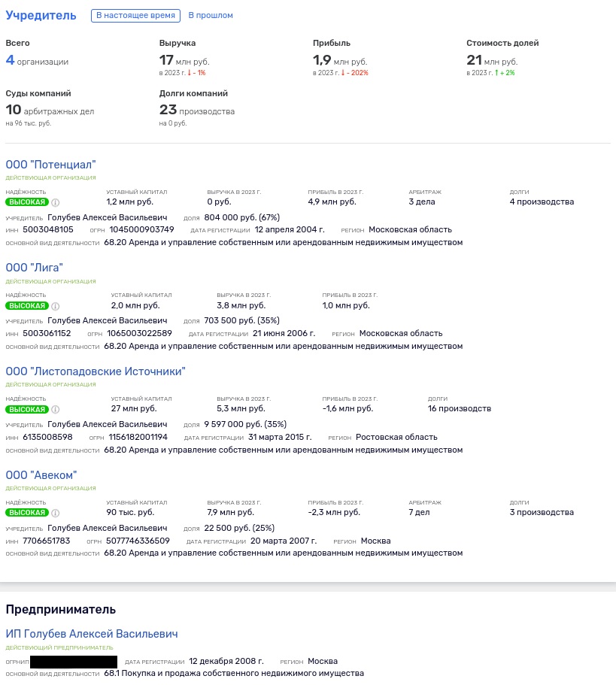The height and width of the screenshot is (685, 616).
Task: Open ООО "Потенциал" company link
Action: click(50, 165)
